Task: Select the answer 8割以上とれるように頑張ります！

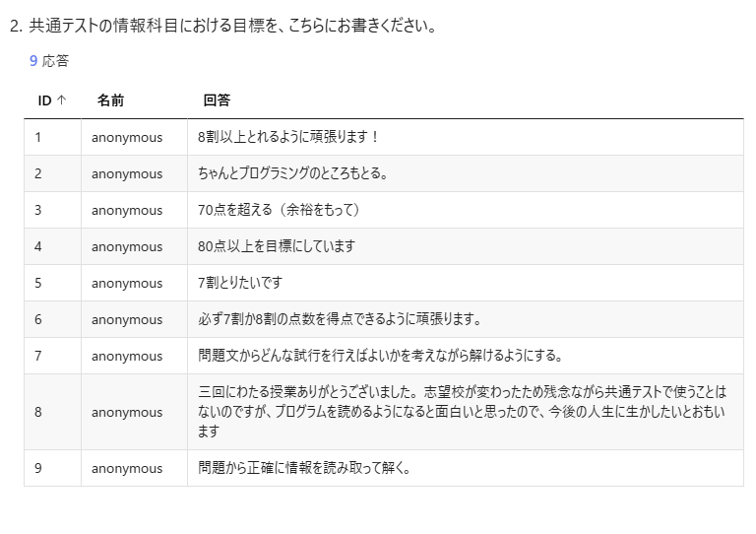Action: tap(288, 137)
